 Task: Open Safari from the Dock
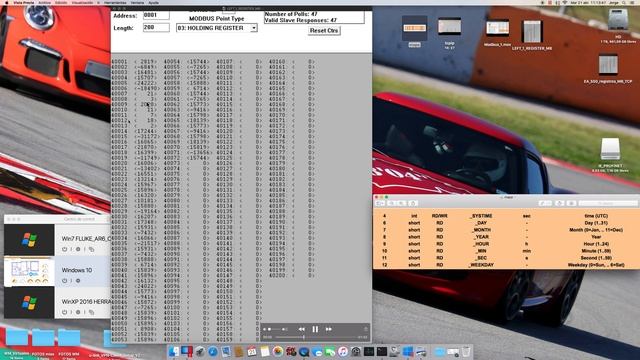coord(213,351)
